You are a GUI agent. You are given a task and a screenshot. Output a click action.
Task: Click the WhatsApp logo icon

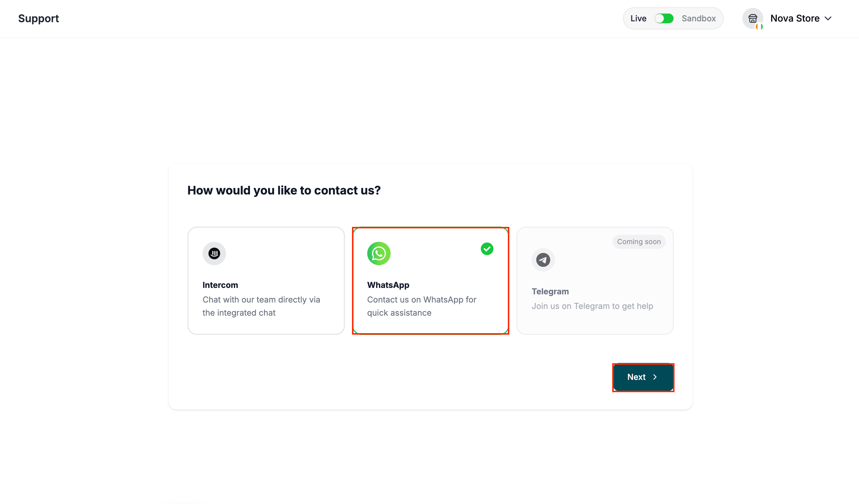tap(379, 253)
